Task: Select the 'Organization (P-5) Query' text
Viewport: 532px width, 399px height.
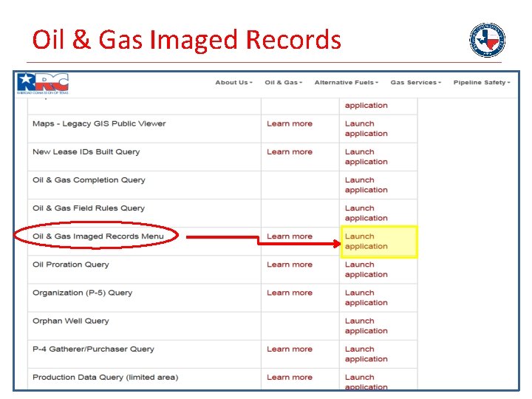Action: [83, 293]
